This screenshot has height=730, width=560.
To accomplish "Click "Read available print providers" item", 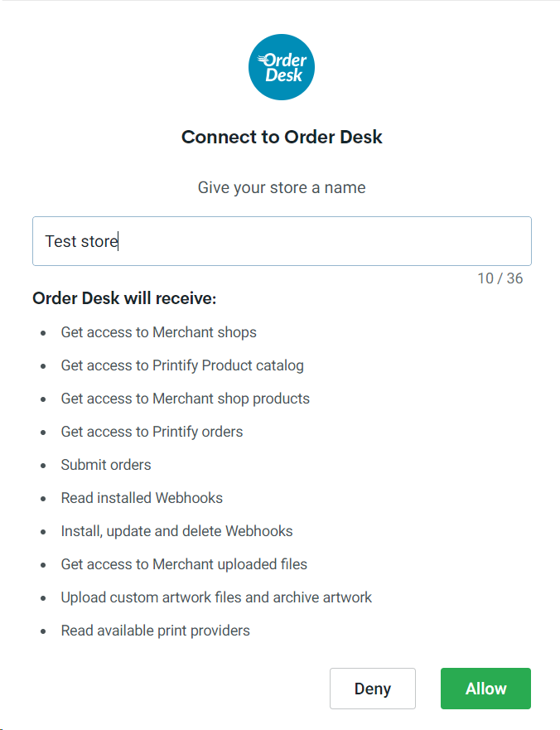I will 155,631.
